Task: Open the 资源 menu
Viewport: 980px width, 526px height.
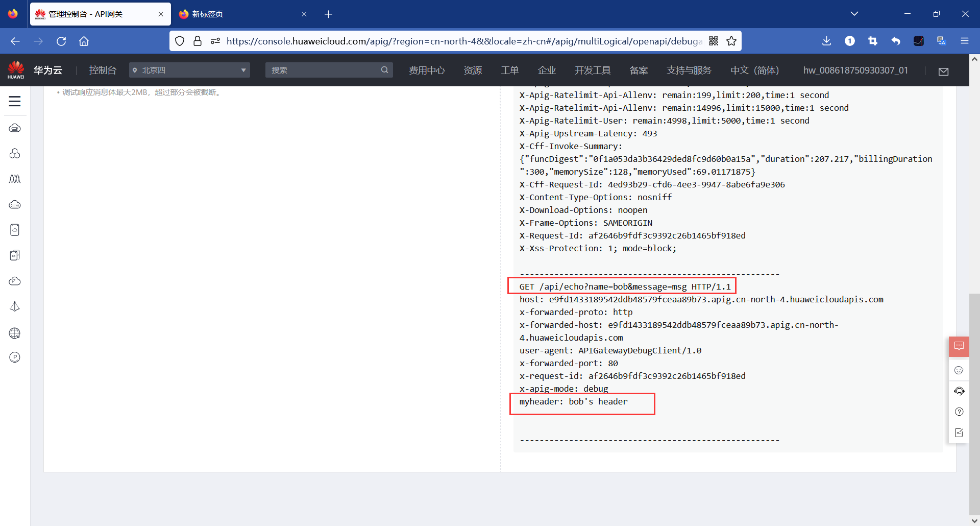Action: click(473, 70)
